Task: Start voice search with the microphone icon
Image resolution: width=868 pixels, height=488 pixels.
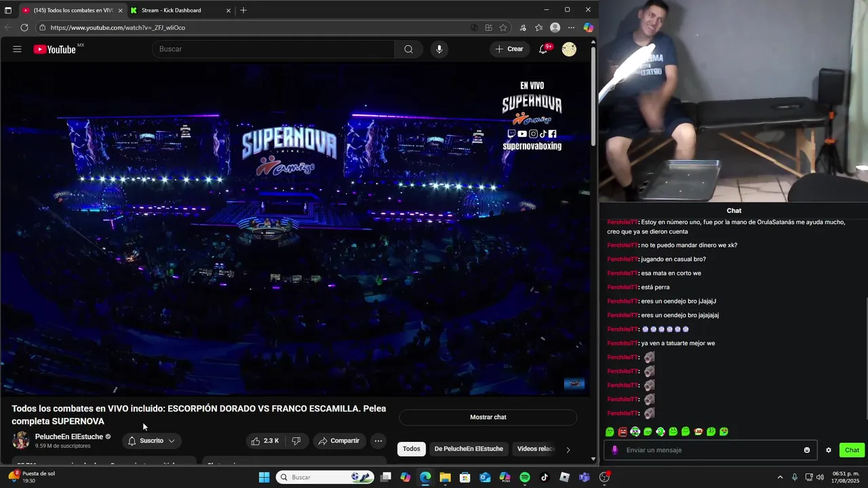Action: tap(439, 49)
